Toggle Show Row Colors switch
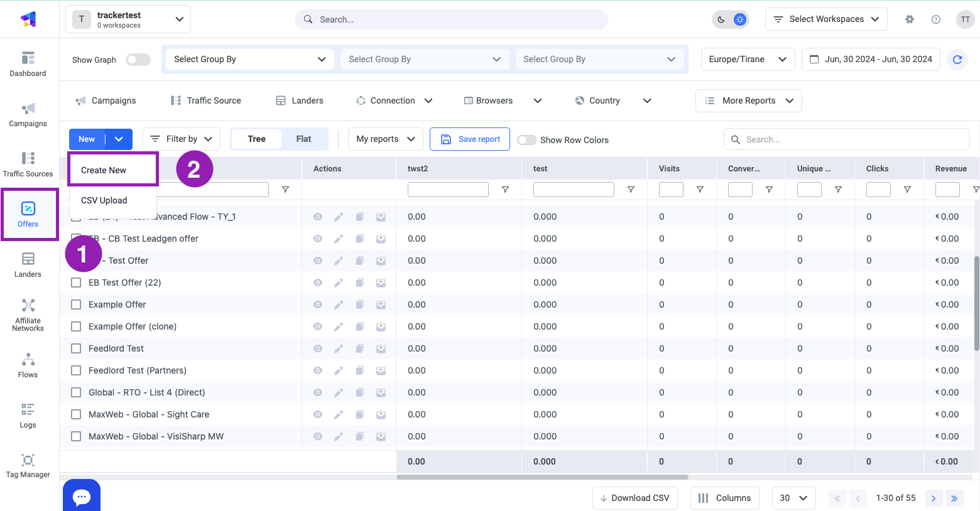This screenshot has width=980, height=511. 526,140
